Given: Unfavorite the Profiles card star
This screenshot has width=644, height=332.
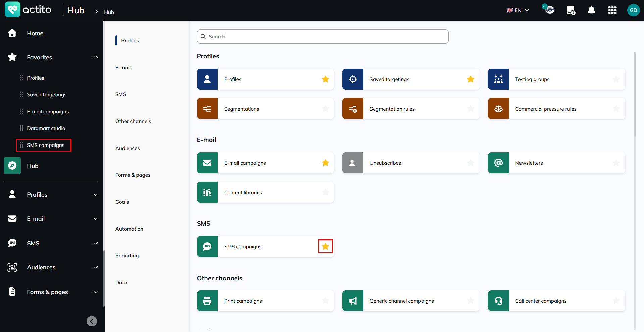Looking at the screenshot, I should [x=325, y=79].
